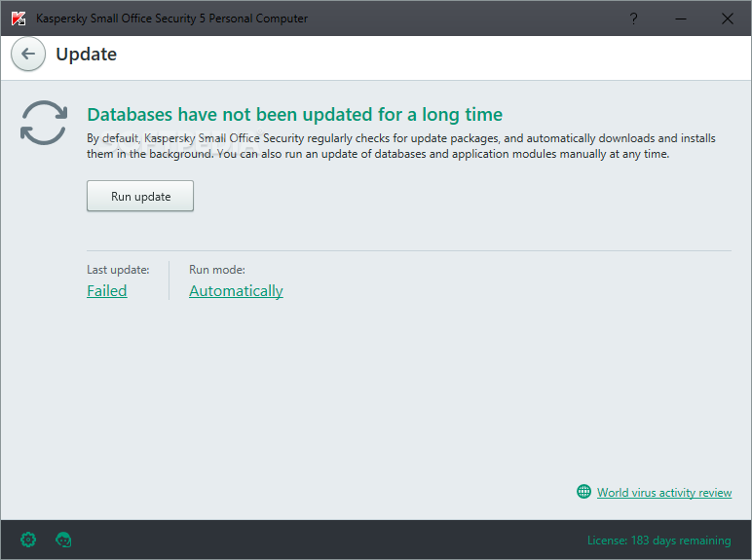Click the Kaspersky logo in title bar
The image size is (752, 560).
(x=19, y=19)
